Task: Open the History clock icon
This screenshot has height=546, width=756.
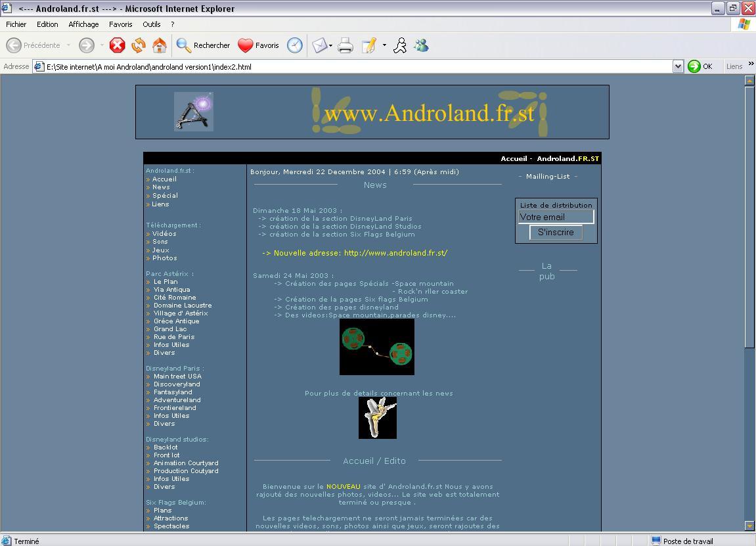Action: pyautogui.click(x=295, y=45)
